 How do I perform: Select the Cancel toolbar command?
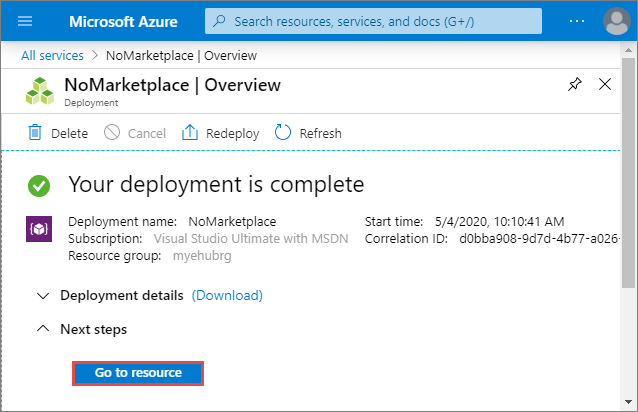click(x=136, y=133)
